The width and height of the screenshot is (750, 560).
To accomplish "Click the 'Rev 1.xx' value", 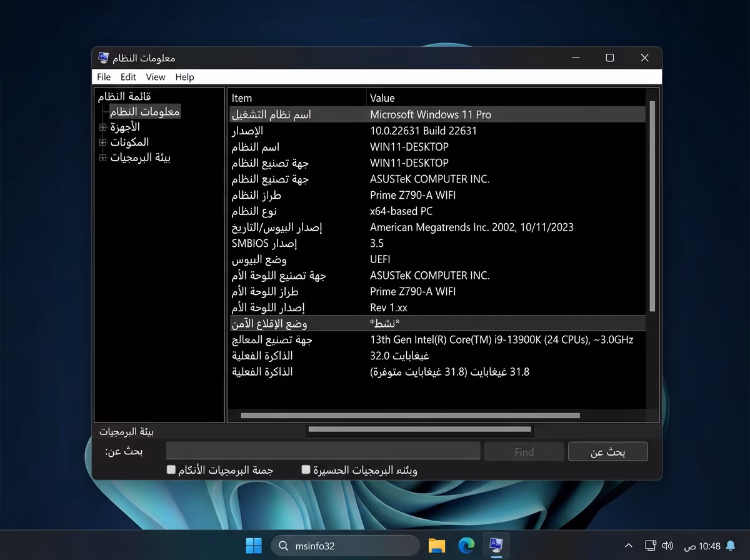I will pyautogui.click(x=389, y=307).
